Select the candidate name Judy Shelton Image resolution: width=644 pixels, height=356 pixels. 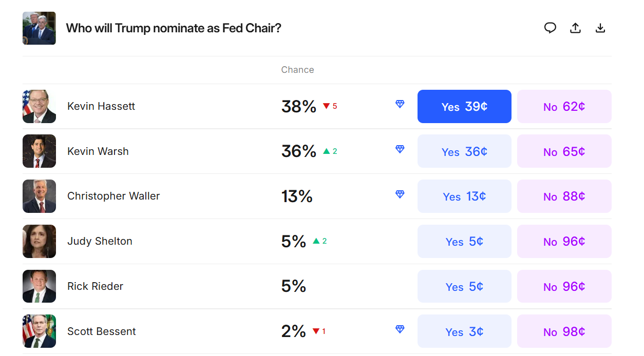[x=100, y=241]
